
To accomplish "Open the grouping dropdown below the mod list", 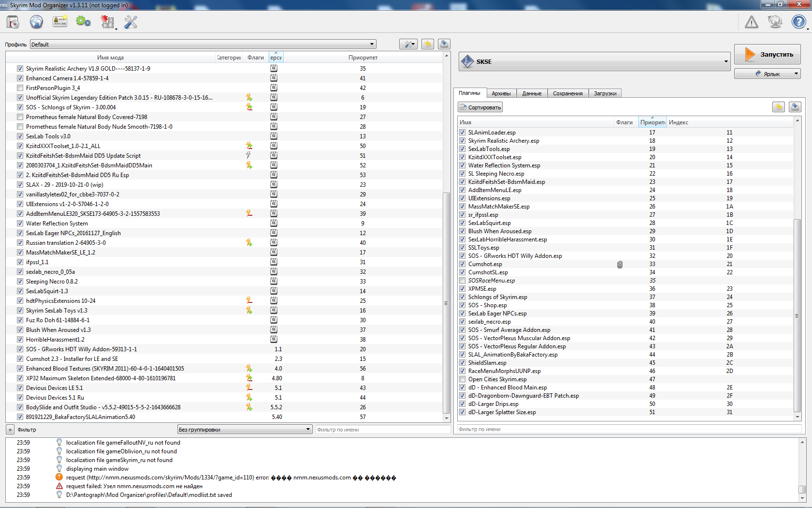I will tap(245, 430).
